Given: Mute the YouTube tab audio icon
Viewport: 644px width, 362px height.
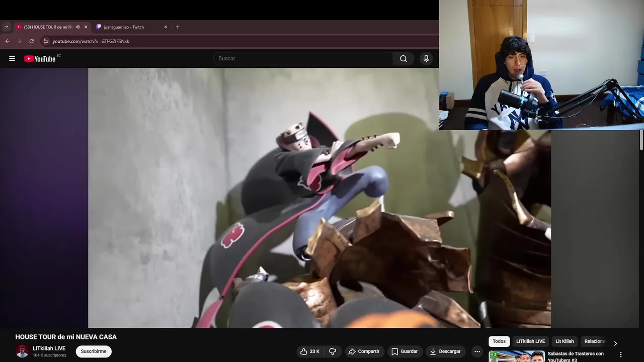Looking at the screenshot, I should (77, 27).
